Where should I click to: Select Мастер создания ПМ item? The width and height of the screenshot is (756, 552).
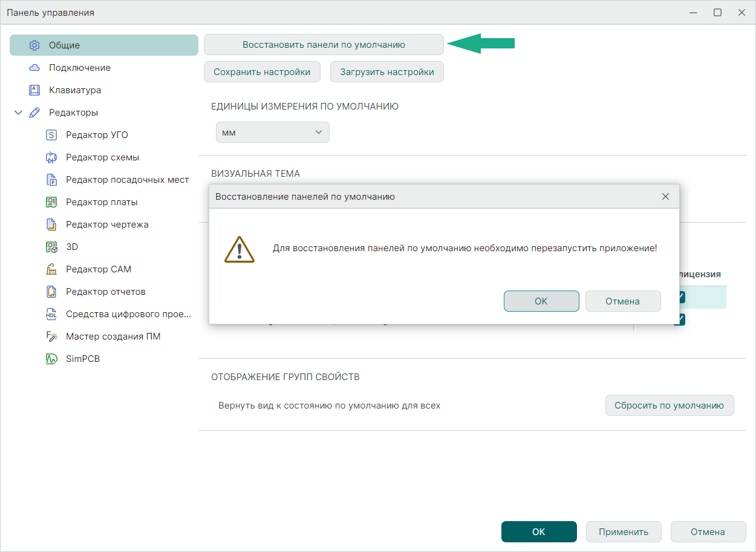click(113, 337)
